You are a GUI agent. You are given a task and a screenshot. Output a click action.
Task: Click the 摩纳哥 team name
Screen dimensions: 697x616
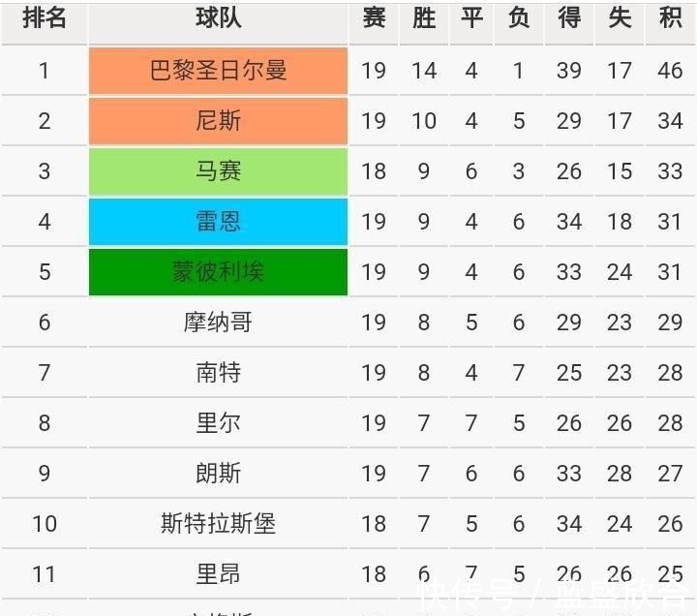click(x=218, y=322)
